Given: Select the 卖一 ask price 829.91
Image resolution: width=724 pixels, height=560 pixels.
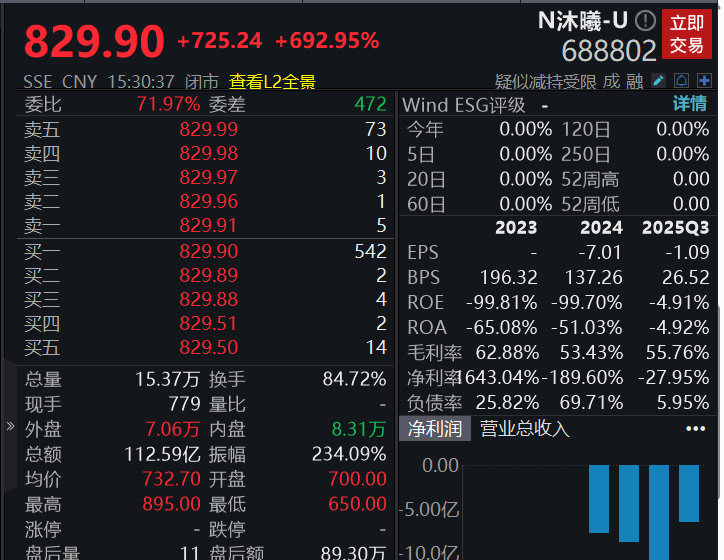Looking at the screenshot, I should click(x=209, y=225).
